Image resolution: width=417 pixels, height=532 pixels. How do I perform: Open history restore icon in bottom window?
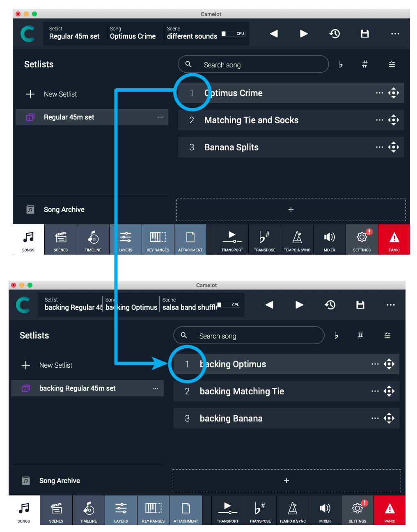(330, 305)
